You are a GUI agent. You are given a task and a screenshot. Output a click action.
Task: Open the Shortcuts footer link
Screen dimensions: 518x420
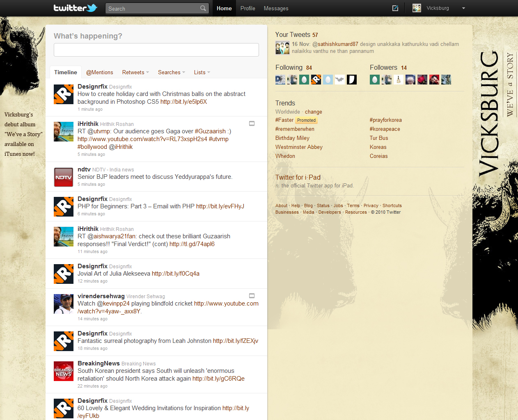click(392, 205)
